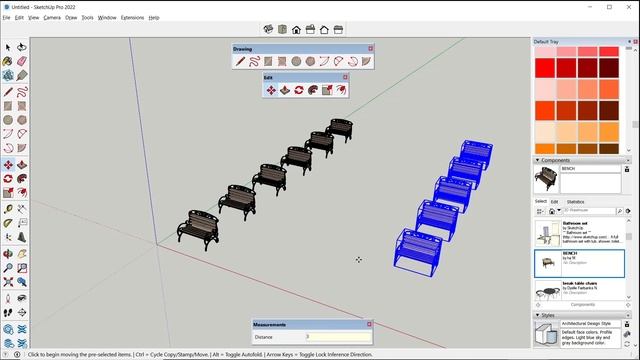The image size is (640, 360).
Task: Click the Architectural Design Style name field
Action: (590, 323)
